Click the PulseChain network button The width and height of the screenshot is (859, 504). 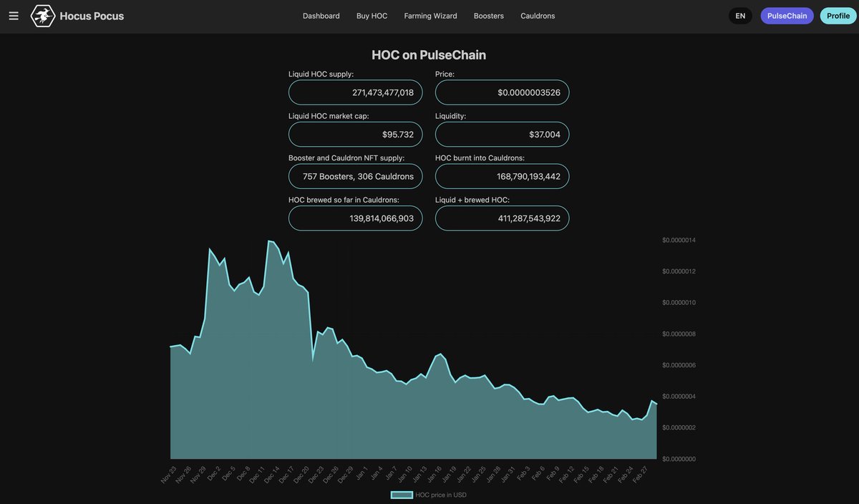pyautogui.click(x=787, y=16)
